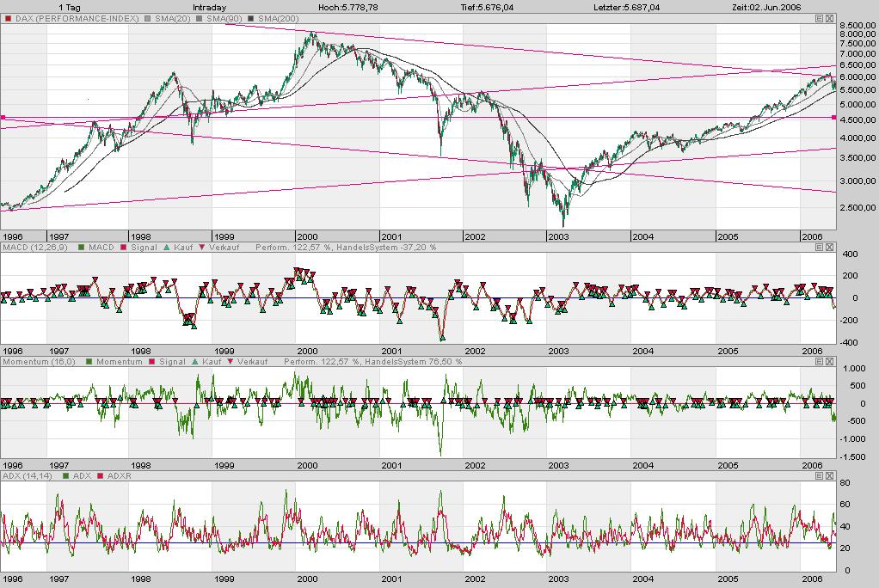The image size is (879, 588).
Task: Open the MACD panel options menu icon
Action: tap(819, 248)
